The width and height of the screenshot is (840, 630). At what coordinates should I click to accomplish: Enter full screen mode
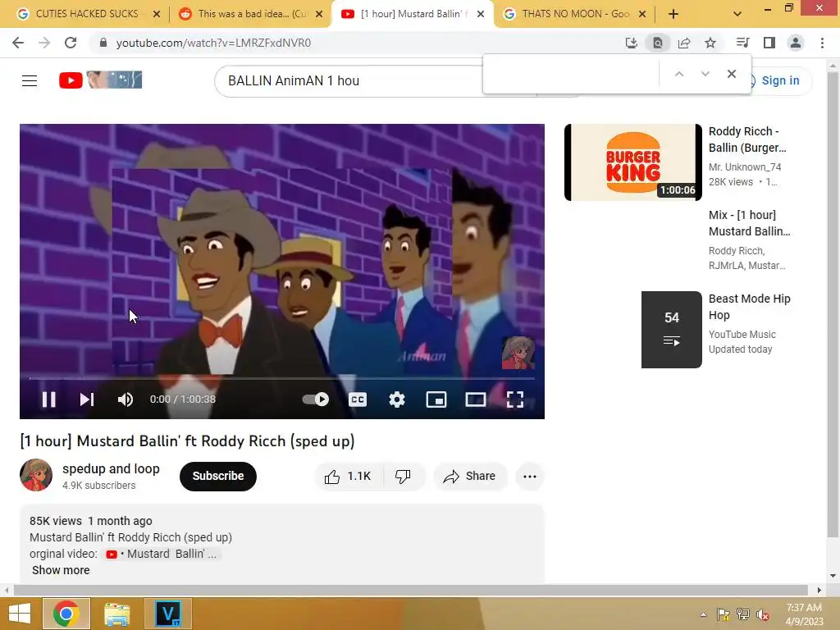[515, 399]
